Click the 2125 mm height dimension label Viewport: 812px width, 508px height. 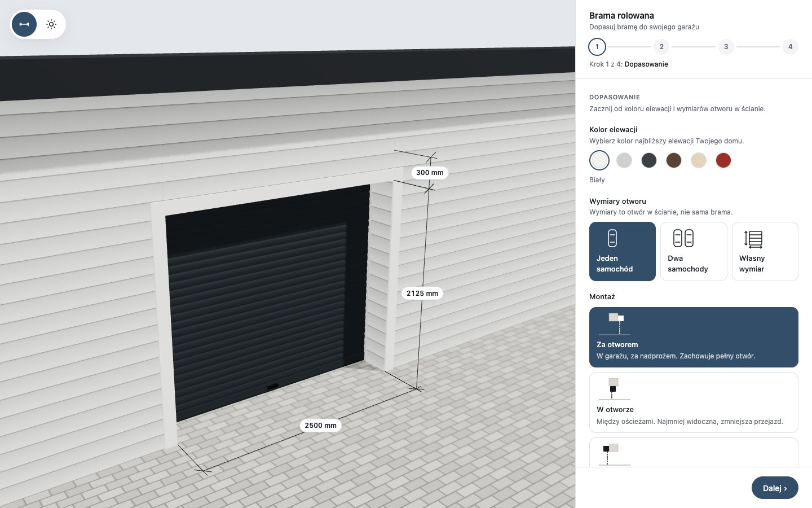pos(422,293)
